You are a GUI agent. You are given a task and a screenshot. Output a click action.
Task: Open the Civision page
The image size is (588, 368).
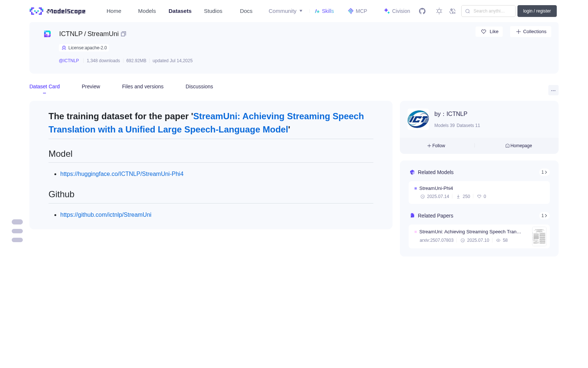397,11
